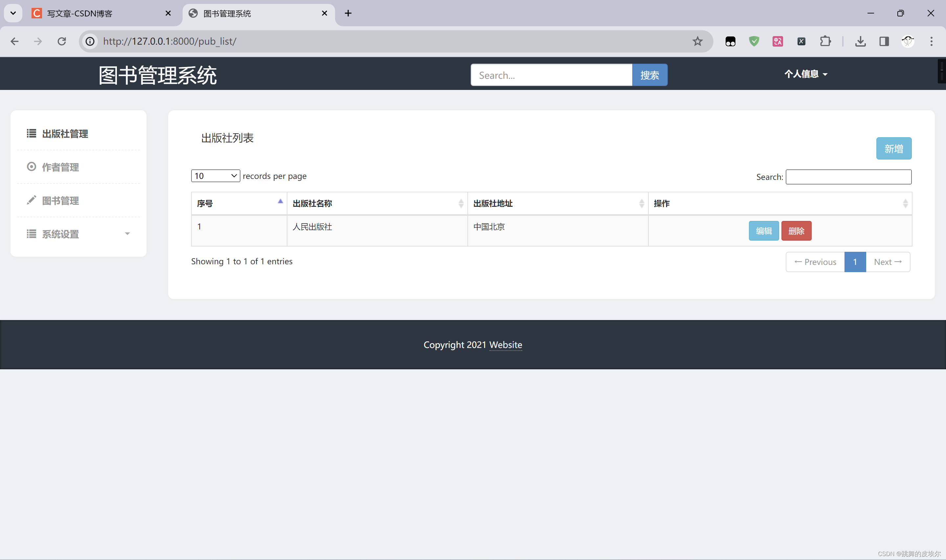Viewport: 946px width, 560px height.
Task: Open 作者管理 in the sidebar
Action: pyautogui.click(x=60, y=167)
